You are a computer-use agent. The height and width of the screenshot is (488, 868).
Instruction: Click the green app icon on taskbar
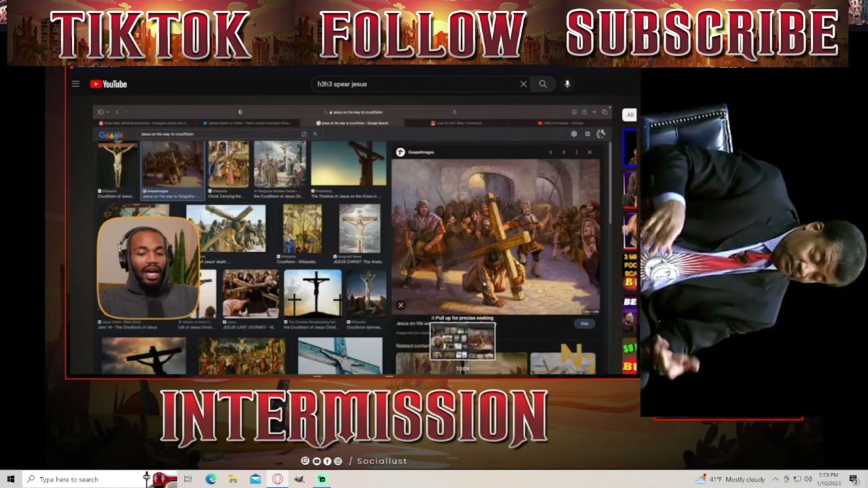click(x=321, y=479)
